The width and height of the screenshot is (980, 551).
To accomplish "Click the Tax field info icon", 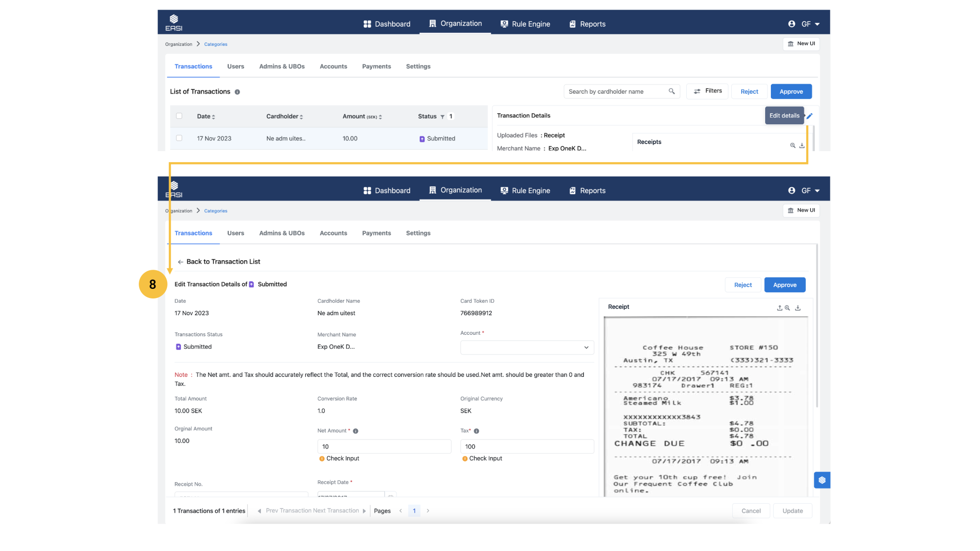I will pos(476,431).
